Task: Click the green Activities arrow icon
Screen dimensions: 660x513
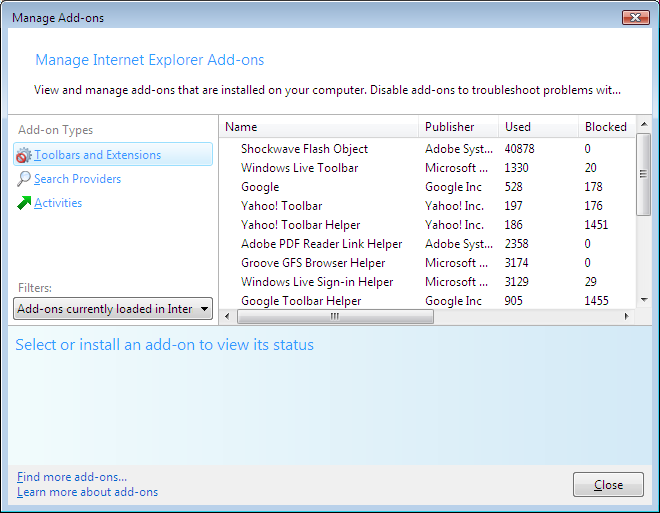Action: click(24, 203)
